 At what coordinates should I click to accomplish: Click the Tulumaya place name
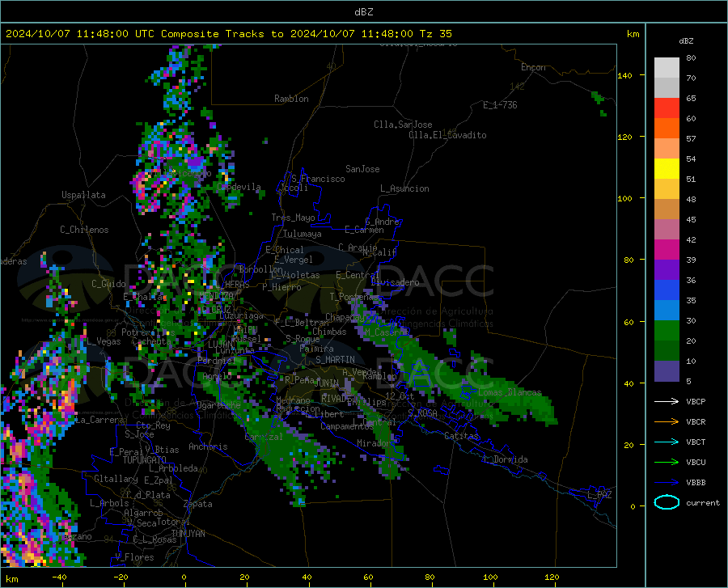pyautogui.click(x=302, y=234)
